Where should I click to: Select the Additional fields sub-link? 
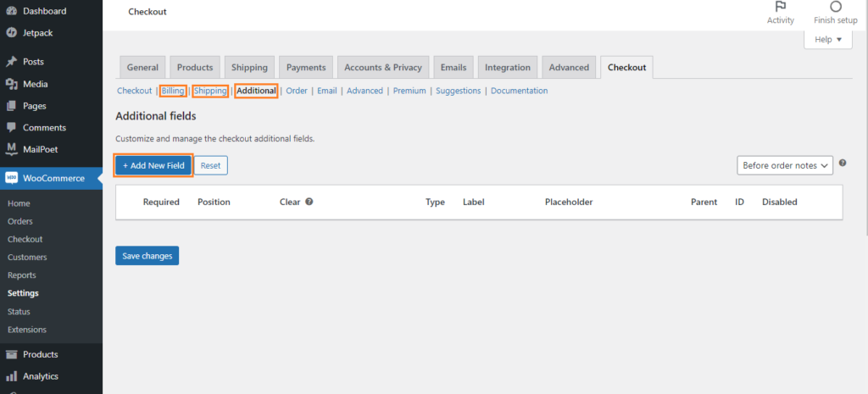256,91
